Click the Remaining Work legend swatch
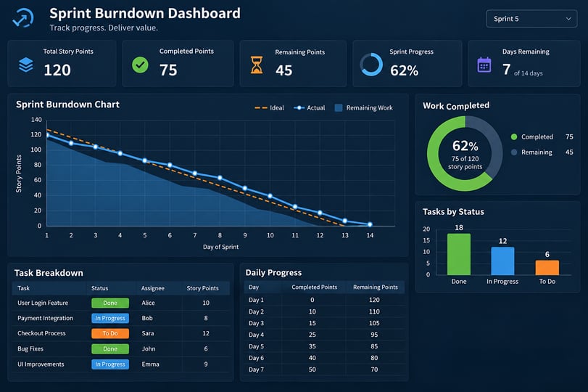Image resolution: width=588 pixels, height=392 pixels. (339, 107)
